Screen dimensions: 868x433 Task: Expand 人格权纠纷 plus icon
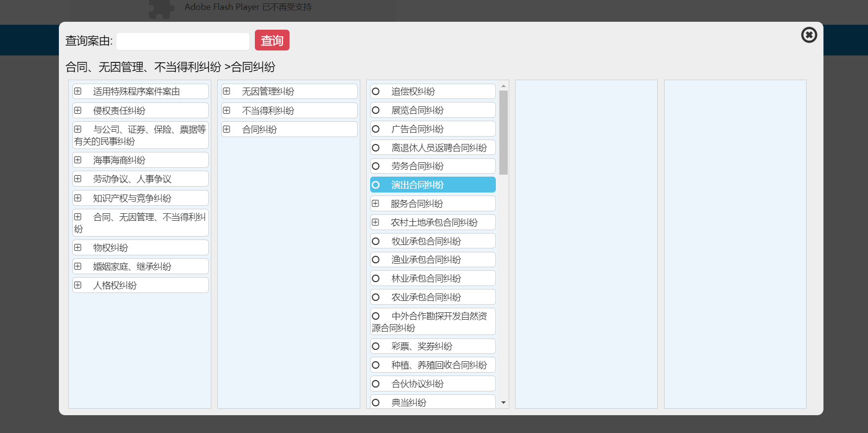(x=78, y=285)
